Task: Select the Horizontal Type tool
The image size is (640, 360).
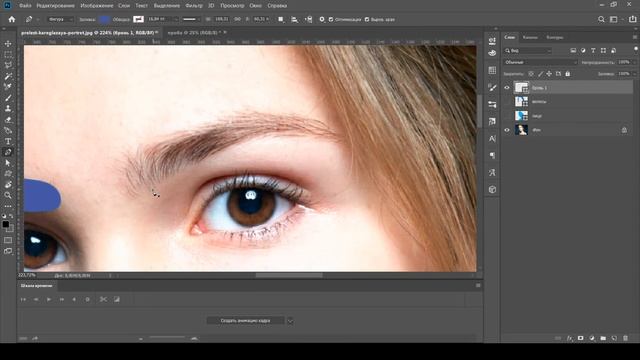Action: click(x=8, y=141)
